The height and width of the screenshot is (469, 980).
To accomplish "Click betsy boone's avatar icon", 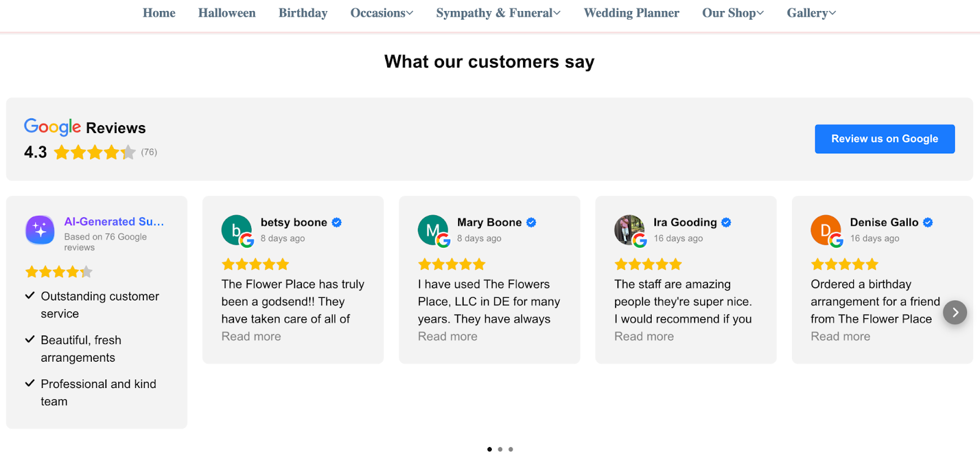I will click(x=236, y=230).
